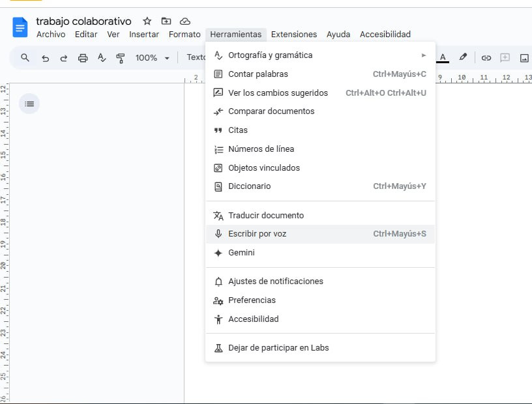Start Escribir por voz
Viewport: 532px width, 404px height.
coord(320,234)
